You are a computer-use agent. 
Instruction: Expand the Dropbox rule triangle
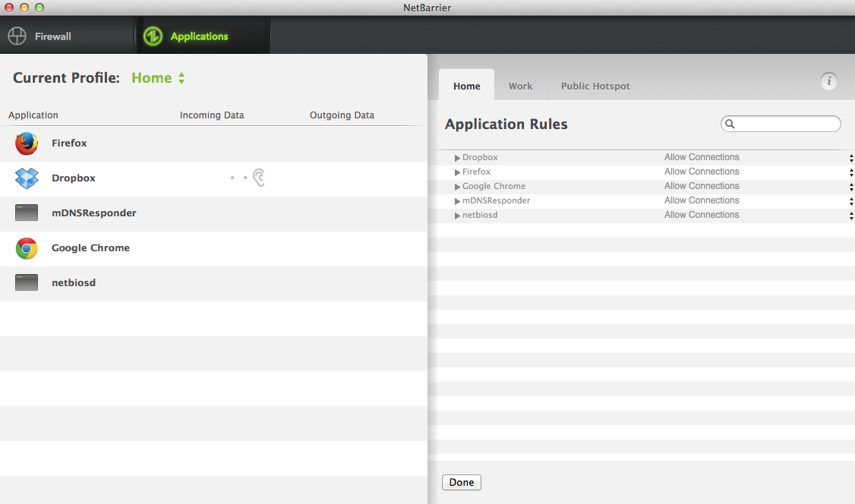point(457,157)
